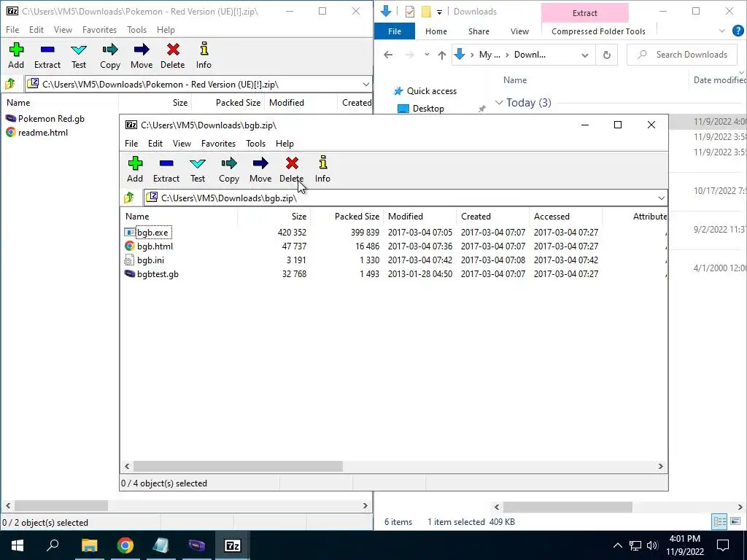Select bgb.ini in archive list

click(150, 260)
